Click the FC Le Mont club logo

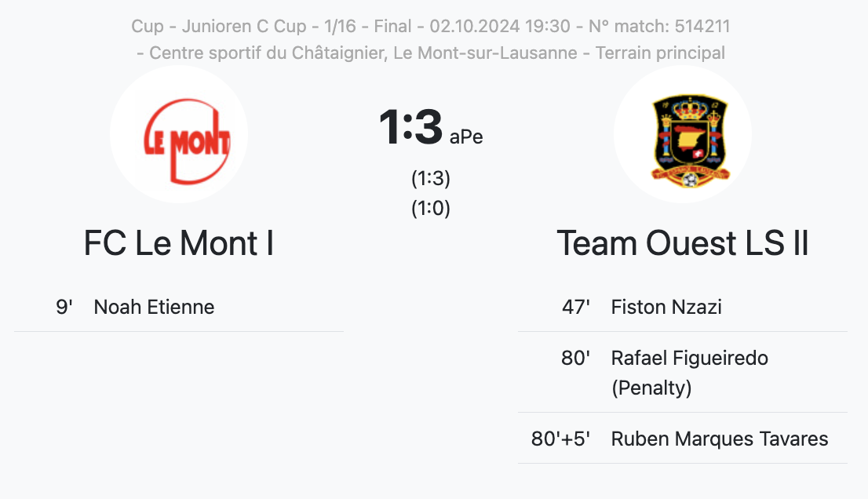(x=179, y=135)
